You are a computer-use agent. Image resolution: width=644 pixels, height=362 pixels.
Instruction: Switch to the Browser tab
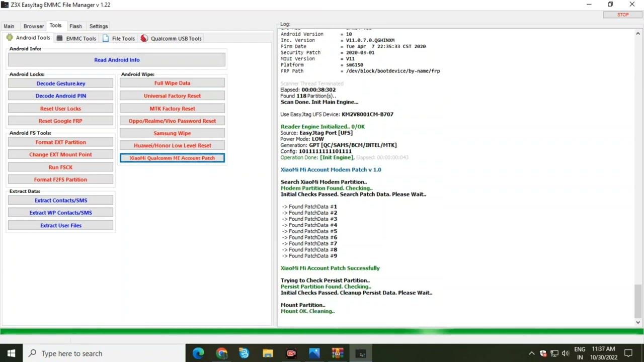[34, 26]
